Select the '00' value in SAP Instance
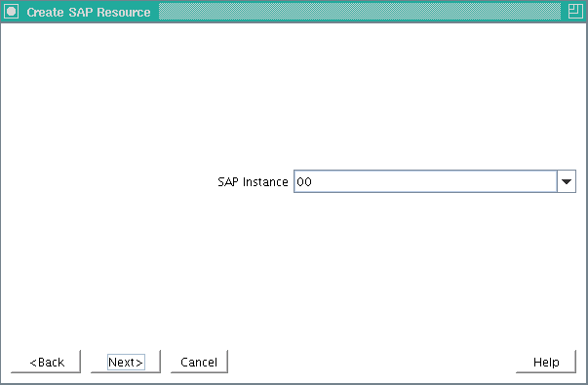This screenshot has height=385, width=588. [x=304, y=182]
